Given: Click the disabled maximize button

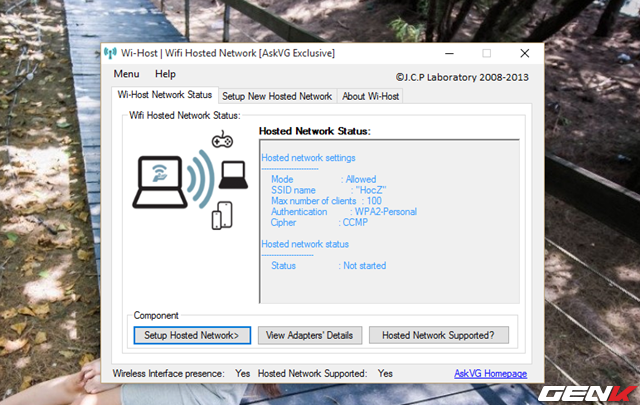Looking at the screenshot, I should coord(487,53).
